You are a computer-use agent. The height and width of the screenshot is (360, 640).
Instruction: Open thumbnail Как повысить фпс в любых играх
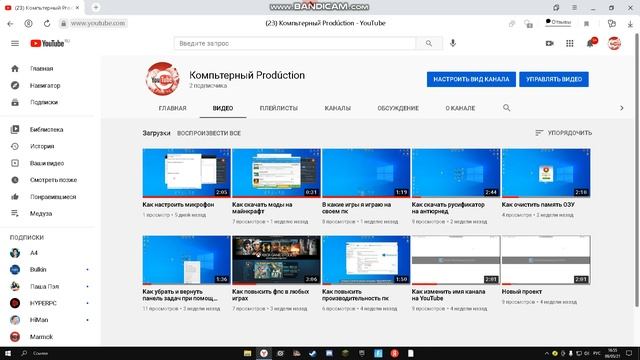276,260
